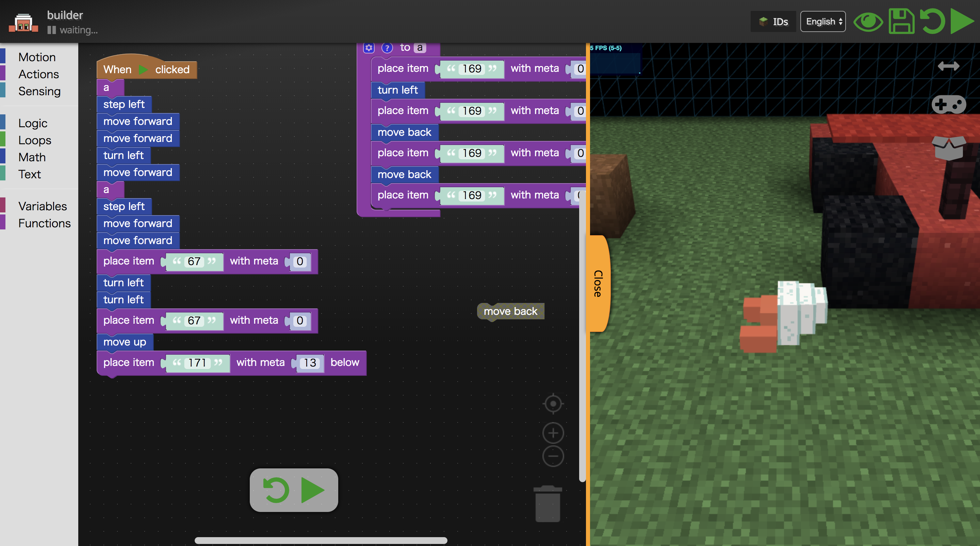Viewport: 980px width, 546px height.
Task: Click the trash/delete icon on canvas
Action: click(x=548, y=505)
